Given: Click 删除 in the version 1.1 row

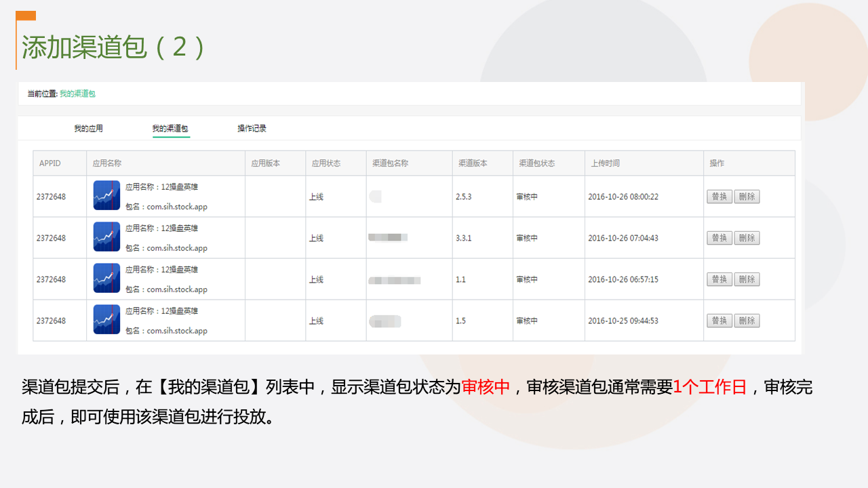Looking at the screenshot, I should (747, 279).
